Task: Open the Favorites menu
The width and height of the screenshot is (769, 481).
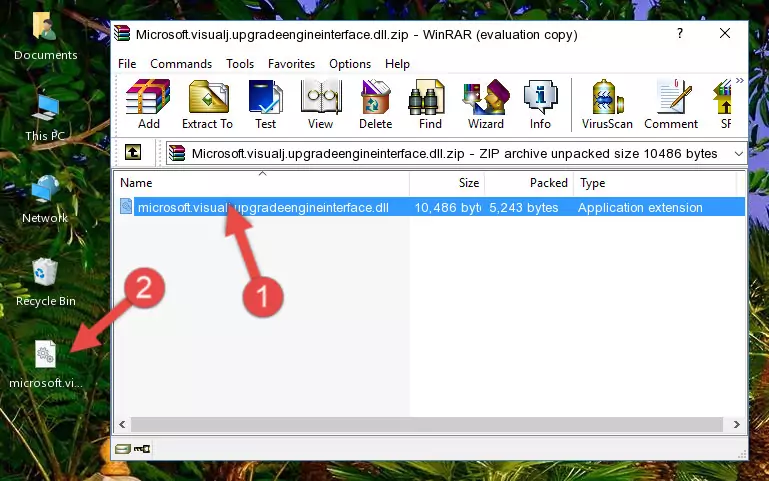Action: click(x=291, y=64)
